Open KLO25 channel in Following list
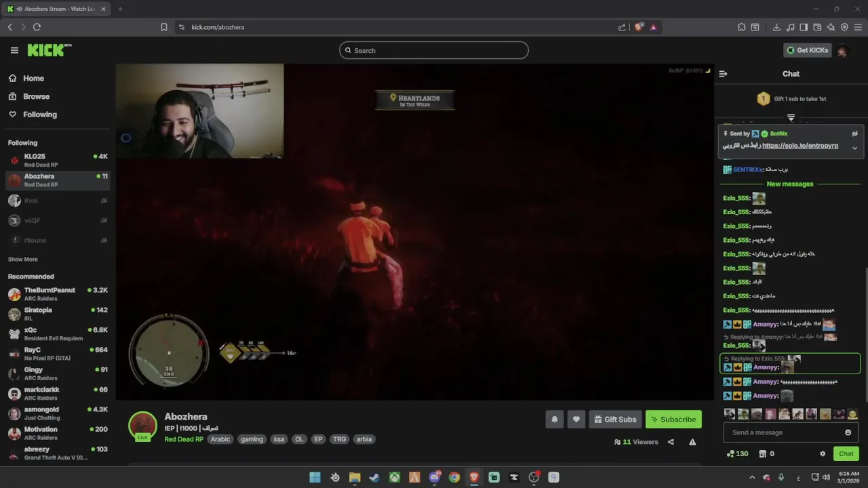This screenshot has width=868, height=488. (58, 161)
